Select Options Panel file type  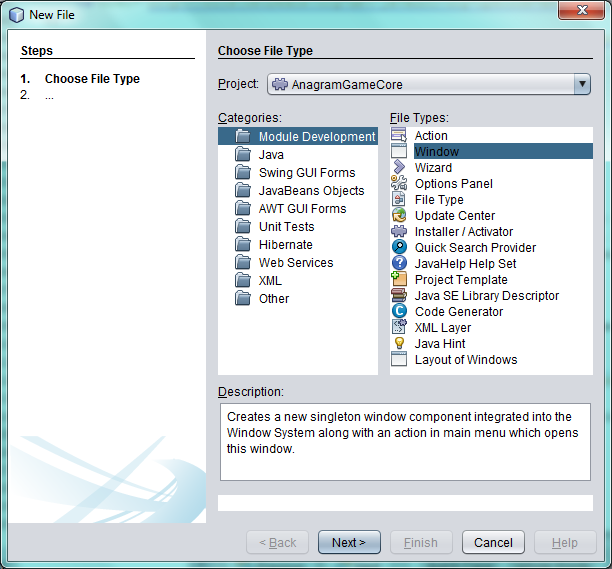[453, 184]
